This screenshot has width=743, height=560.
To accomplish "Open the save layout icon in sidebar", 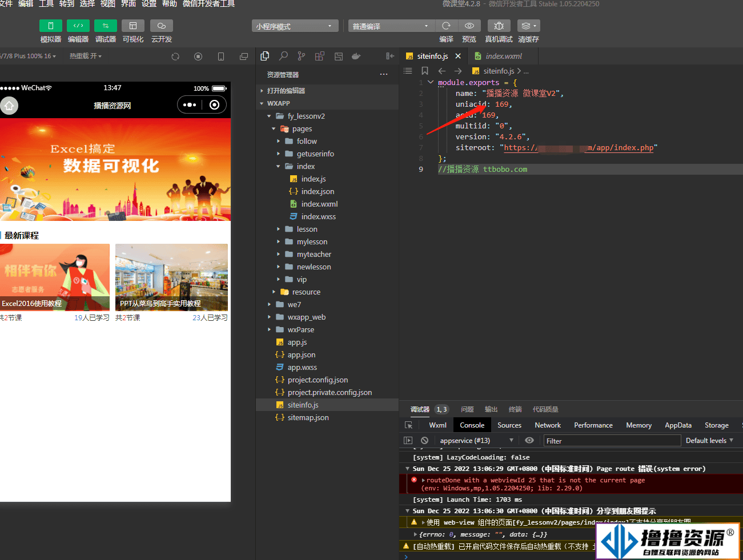I will pos(339,56).
